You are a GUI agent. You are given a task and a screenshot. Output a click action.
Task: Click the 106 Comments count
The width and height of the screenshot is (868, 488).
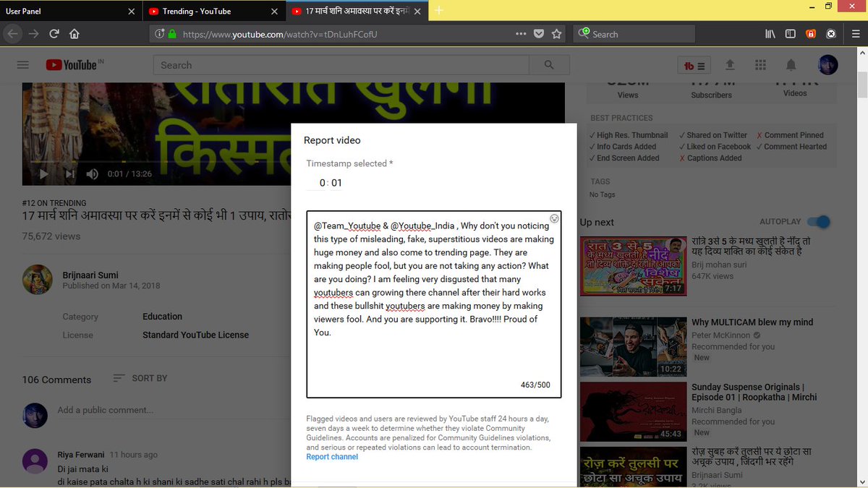pyautogui.click(x=56, y=380)
